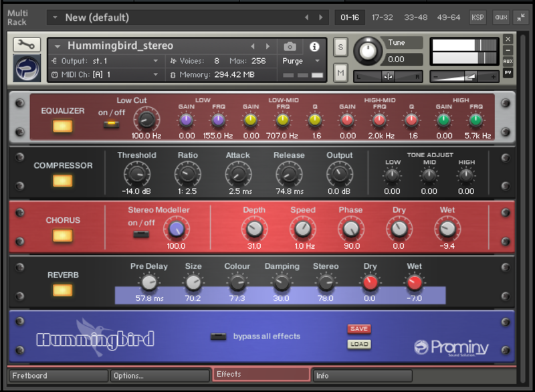Click the PV button in instrument header
This screenshot has height=392, width=535.
click(x=508, y=72)
